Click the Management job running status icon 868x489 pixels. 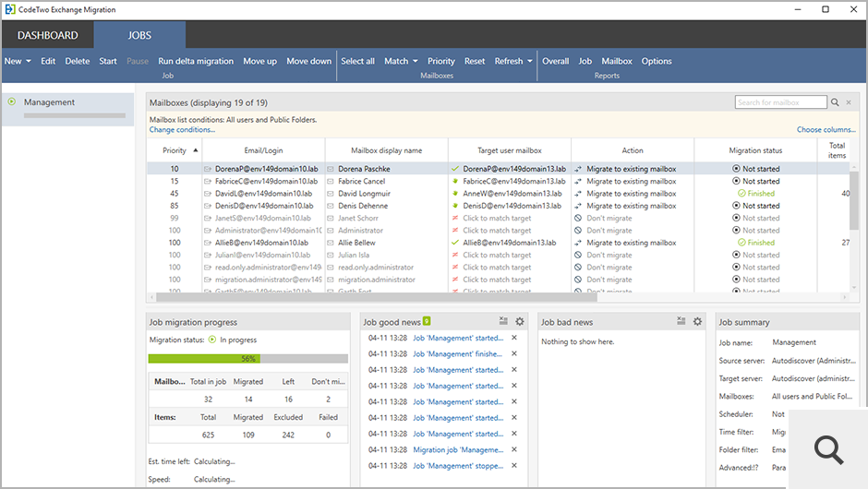(x=12, y=101)
